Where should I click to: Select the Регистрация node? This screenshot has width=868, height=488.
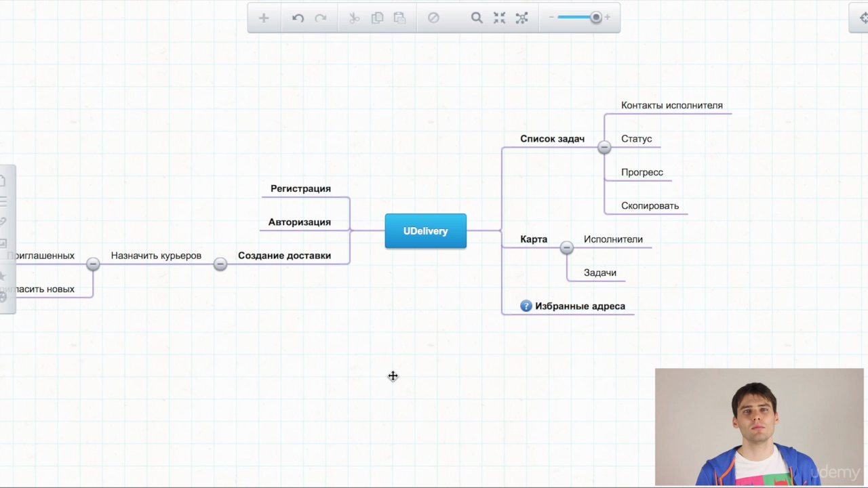click(300, 188)
